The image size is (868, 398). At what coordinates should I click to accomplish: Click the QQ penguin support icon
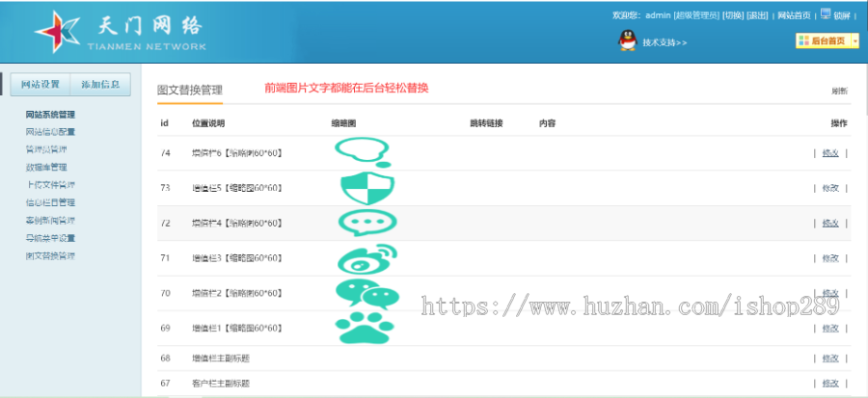[627, 40]
